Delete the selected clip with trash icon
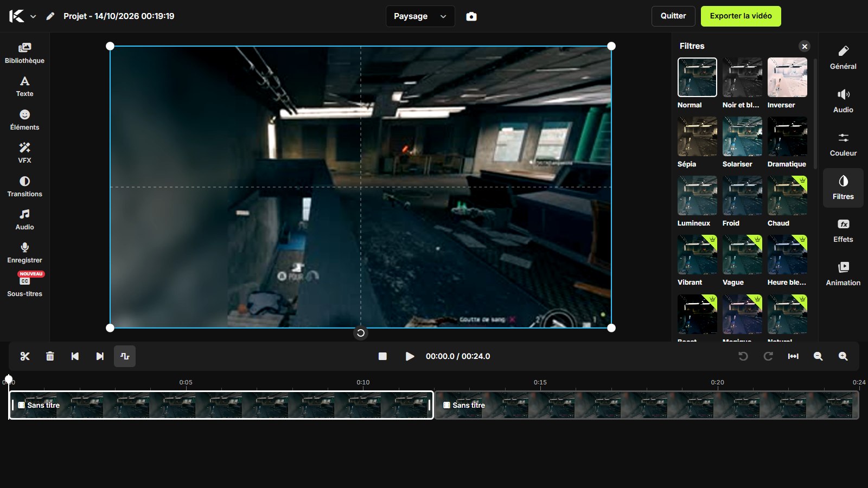This screenshot has width=868, height=488. click(x=50, y=356)
